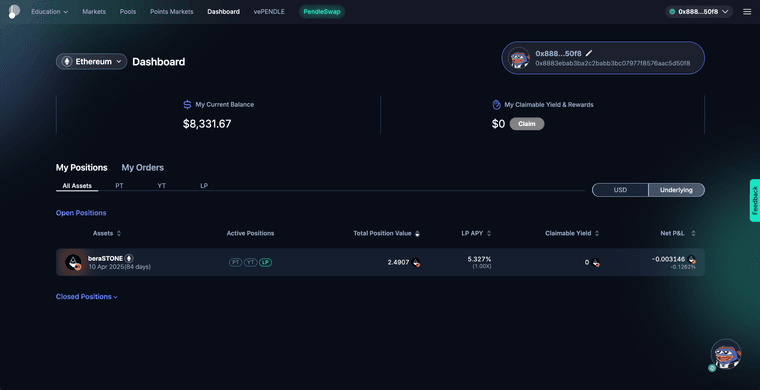Go to Markets page
The height and width of the screenshot is (390, 760).
pos(94,12)
